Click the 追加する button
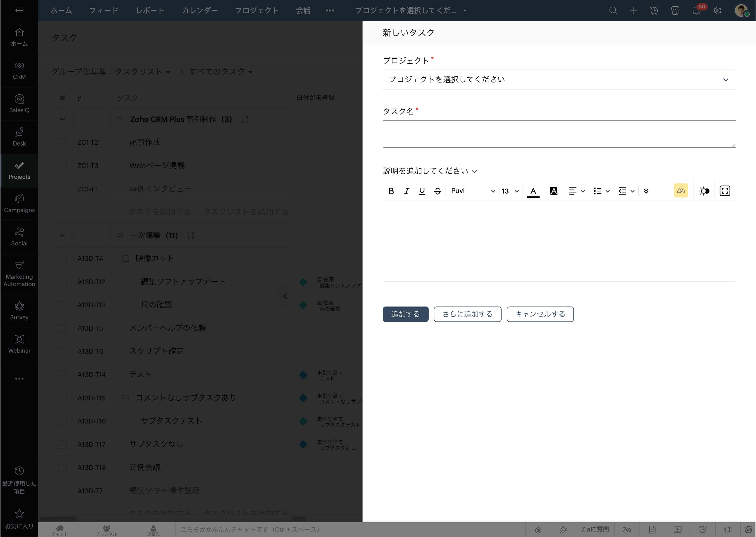Viewport: 756px width, 537px height. pyautogui.click(x=406, y=314)
